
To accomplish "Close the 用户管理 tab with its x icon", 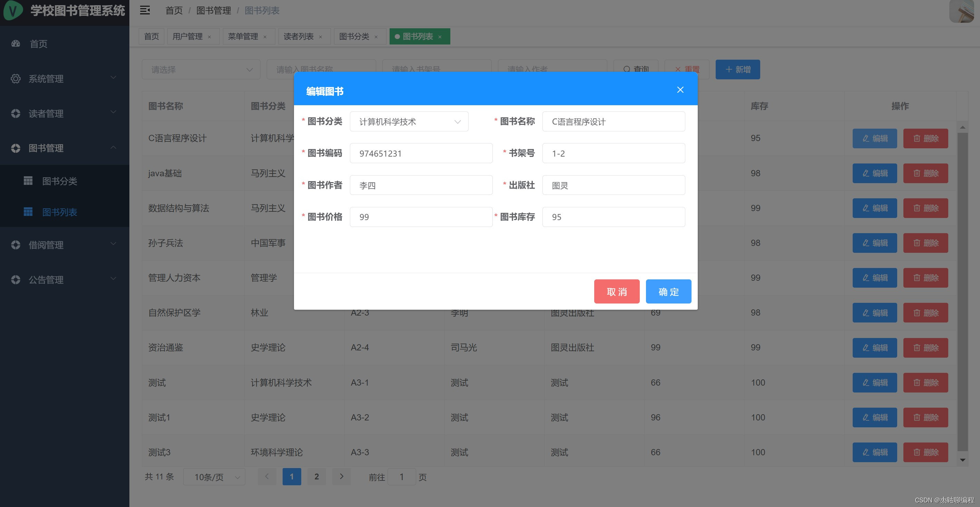I will pyautogui.click(x=209, y=37).
